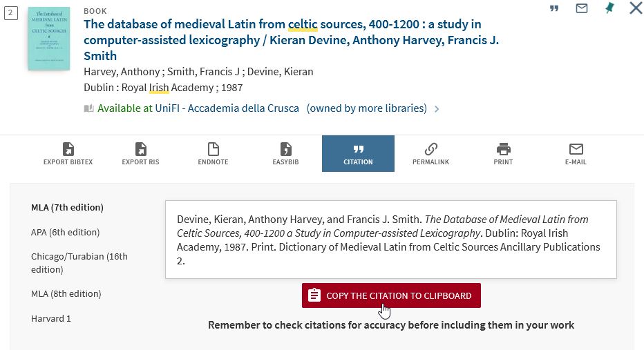The image size is (644, 350).
Task: Pick the Harvard 1 citation style
Action: (51, 318)
